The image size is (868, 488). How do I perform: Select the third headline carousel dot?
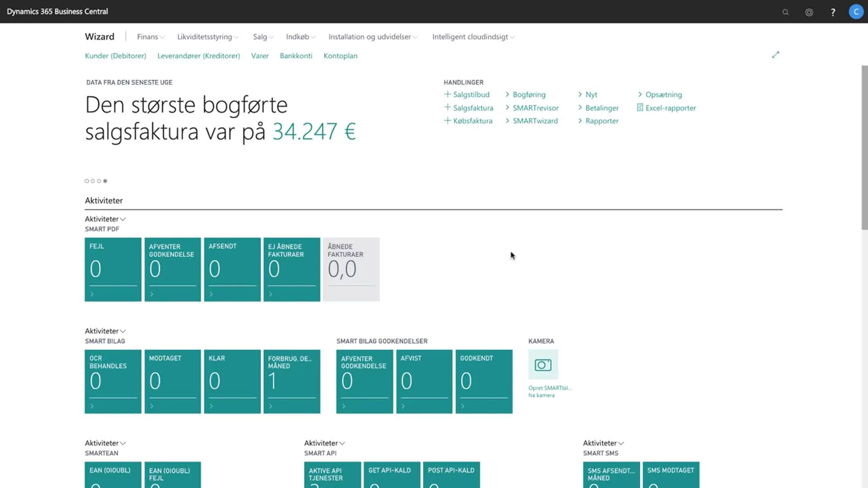click(x=99, y=181)
